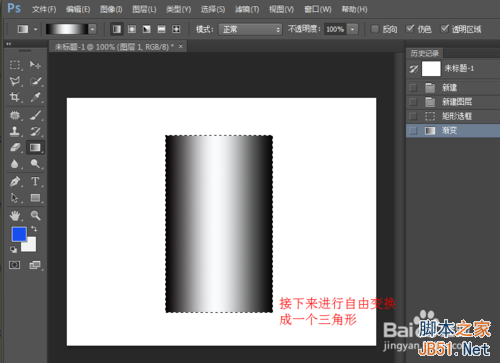Screen dimensions: 500x363
Task: Open the 图像(I) menu
Action: [x=111, y=9]
